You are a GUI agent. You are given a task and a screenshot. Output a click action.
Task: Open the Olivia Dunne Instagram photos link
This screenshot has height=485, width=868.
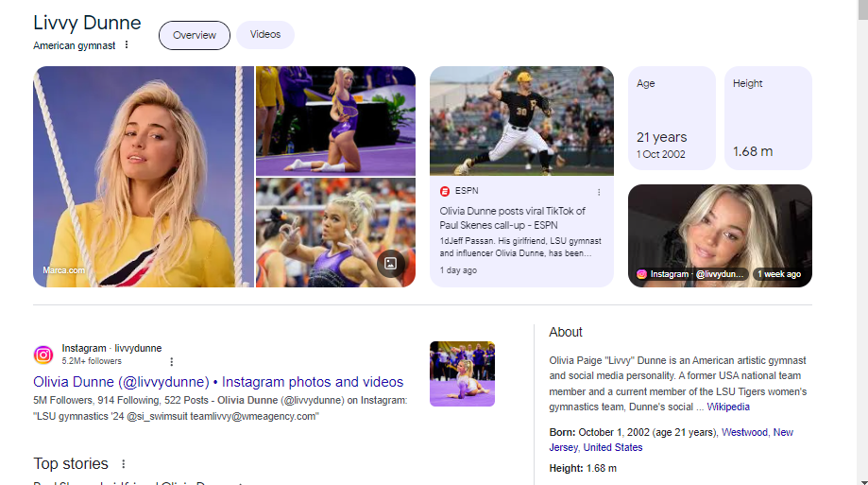click(x=218, y=382)
